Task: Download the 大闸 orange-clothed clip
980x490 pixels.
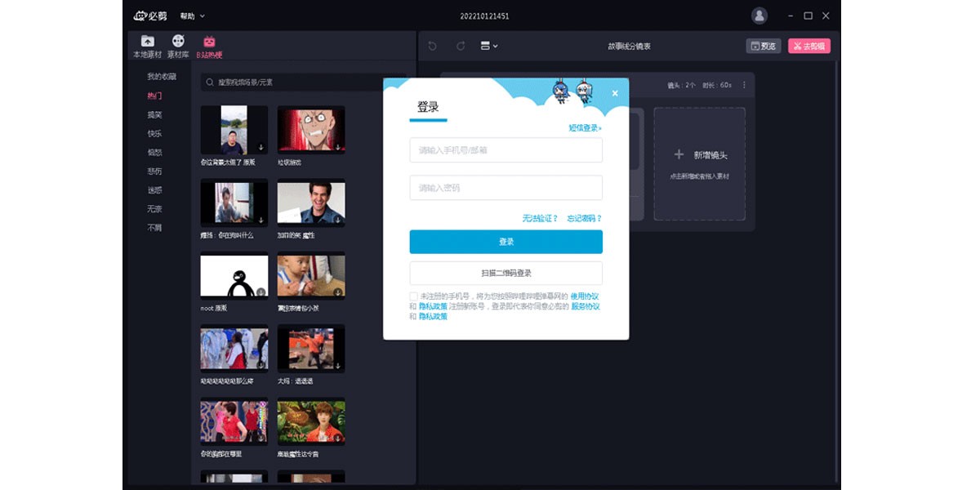Action: (337, 365)
